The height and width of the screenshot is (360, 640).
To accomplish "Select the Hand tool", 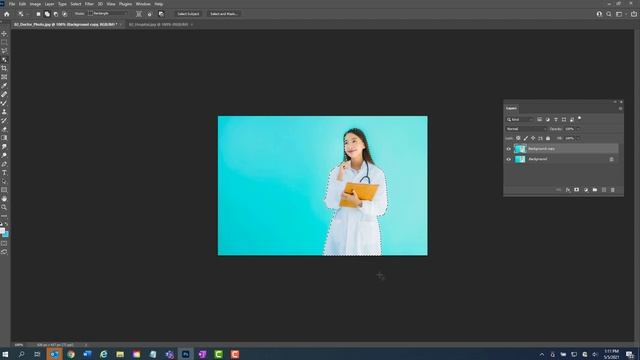I will click(4, 199).
